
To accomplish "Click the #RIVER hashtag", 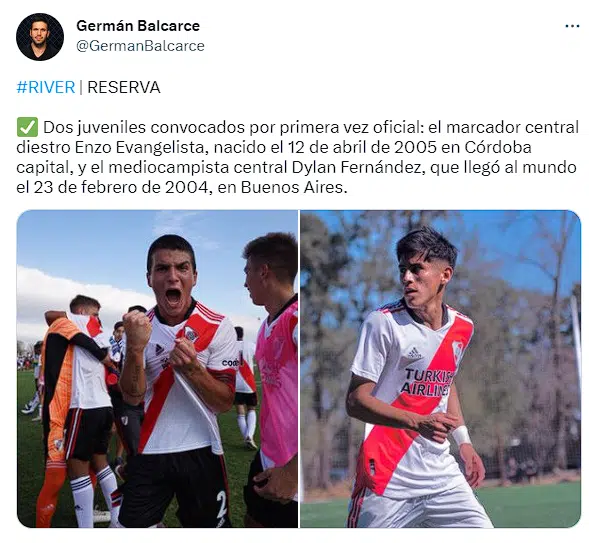I will point(46,87).
